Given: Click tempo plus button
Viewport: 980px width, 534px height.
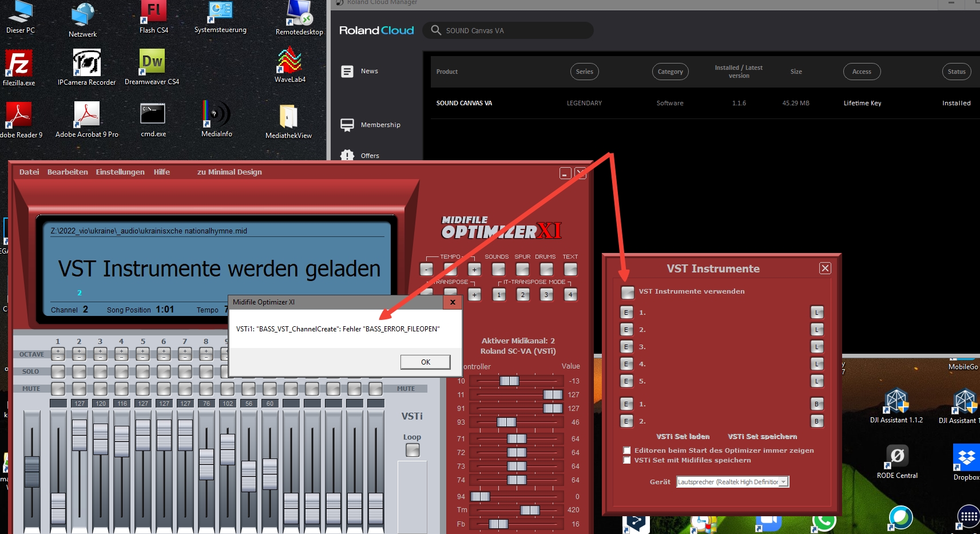Looking at the screenshot, I should pyautogui.click(x=474, y=269).
